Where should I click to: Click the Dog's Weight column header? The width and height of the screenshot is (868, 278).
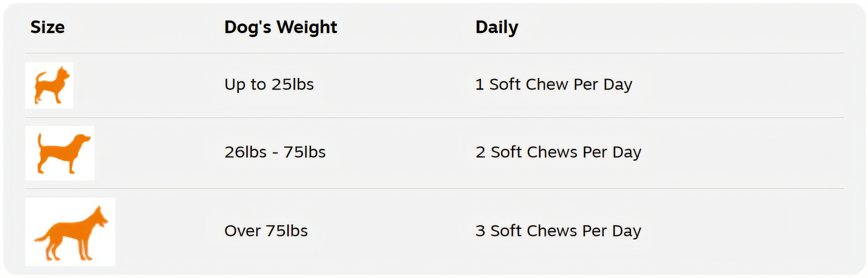(281, 27)
